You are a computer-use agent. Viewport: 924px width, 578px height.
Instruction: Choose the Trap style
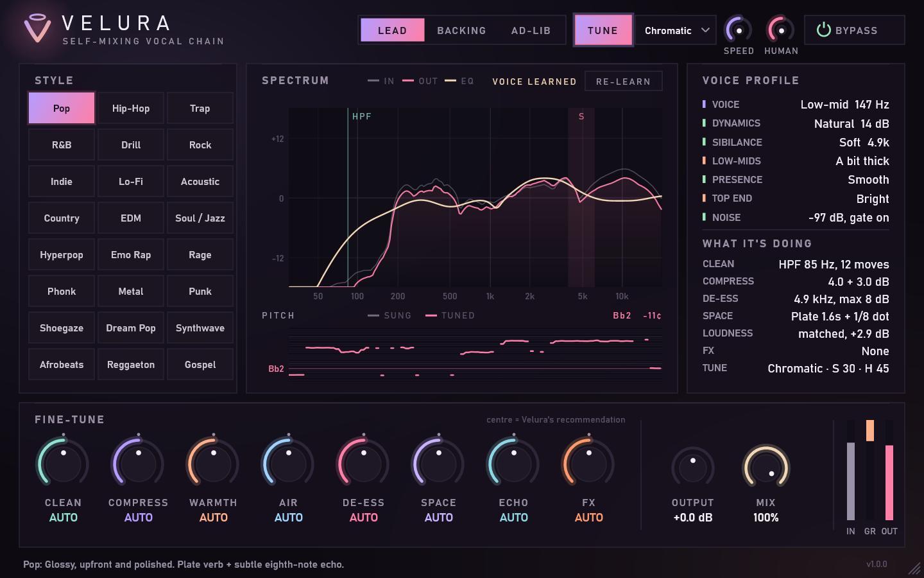(x=200, y=108)
